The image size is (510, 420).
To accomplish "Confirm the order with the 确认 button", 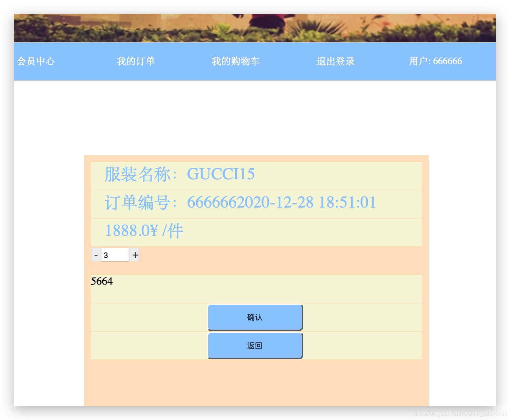I will pyautogui.click(x=255, y=317).
